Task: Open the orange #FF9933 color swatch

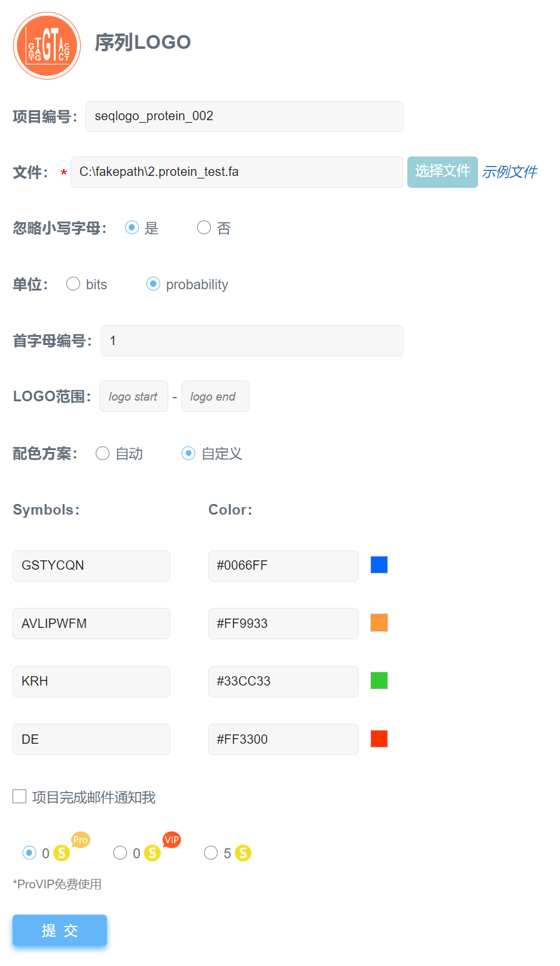Action: point(379,622)
